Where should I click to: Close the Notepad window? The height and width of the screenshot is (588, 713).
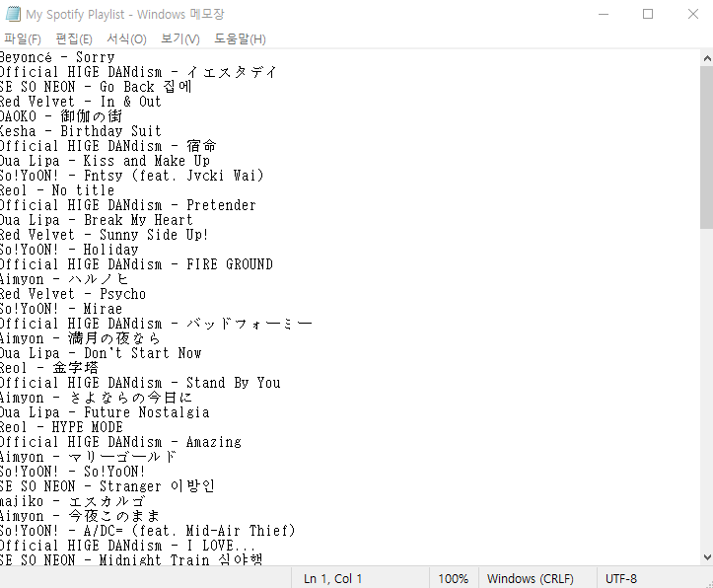[693, 14]
